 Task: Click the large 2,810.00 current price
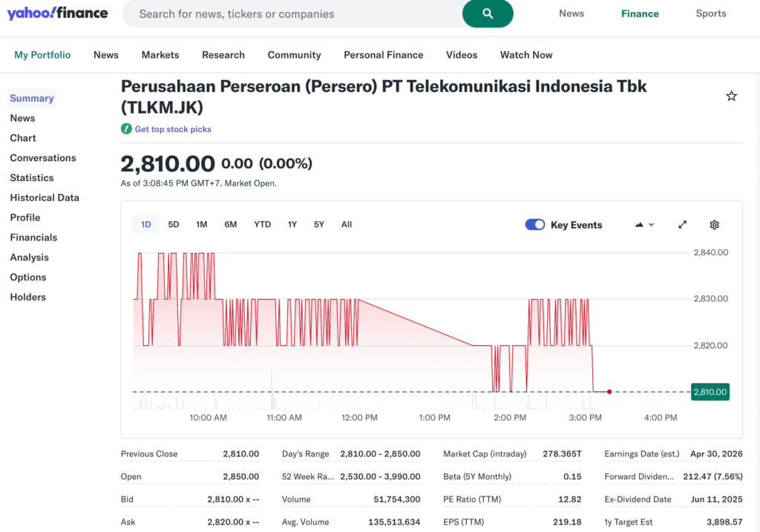168,163
